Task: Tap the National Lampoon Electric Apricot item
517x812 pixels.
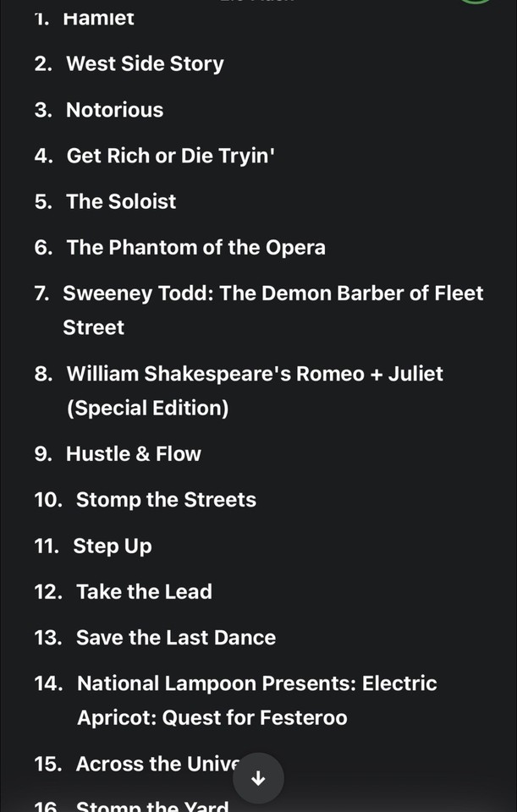Action: [256, 683]
